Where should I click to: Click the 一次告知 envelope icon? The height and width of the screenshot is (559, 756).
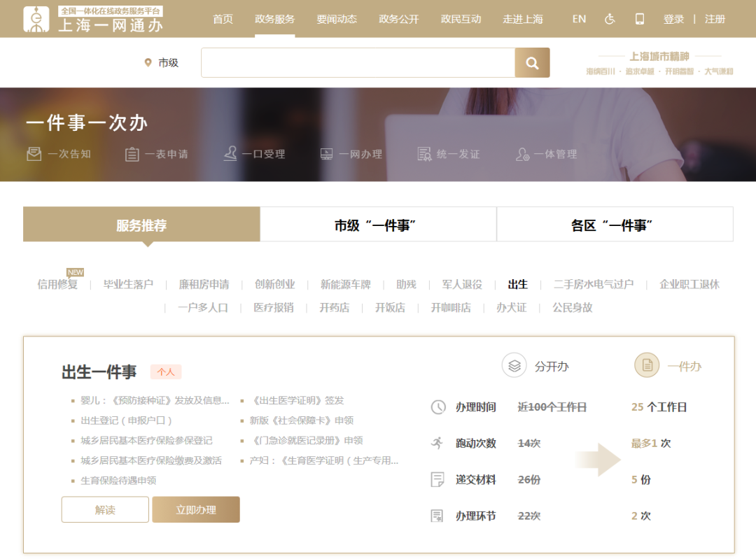(x=34, y=154)
